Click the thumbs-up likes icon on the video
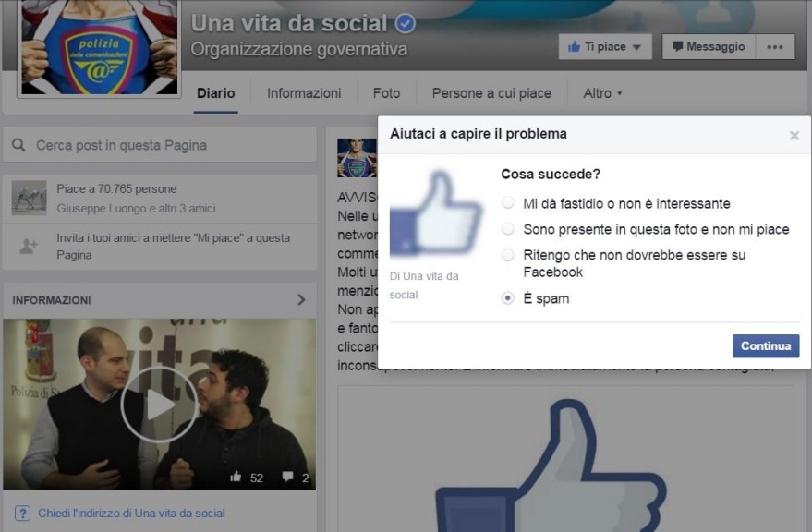This screenshot has height=532, width=812. coord(236,477)
